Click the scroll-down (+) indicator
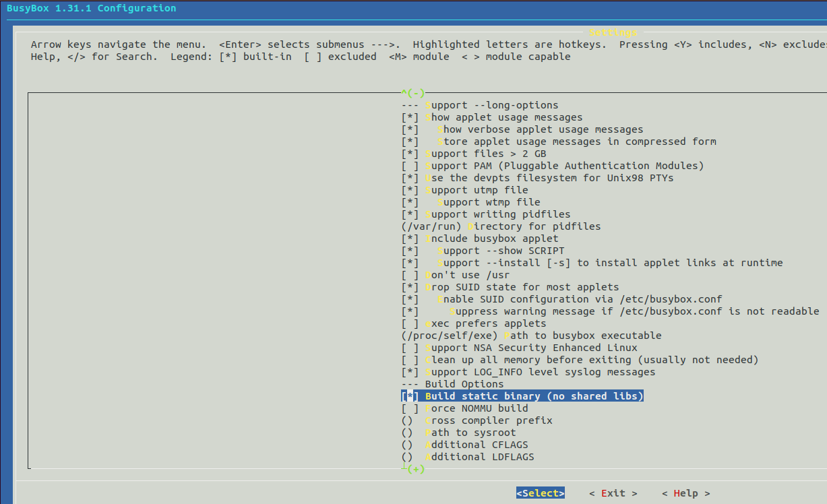This screenshot has height=504, width=827. pos(416,469)
